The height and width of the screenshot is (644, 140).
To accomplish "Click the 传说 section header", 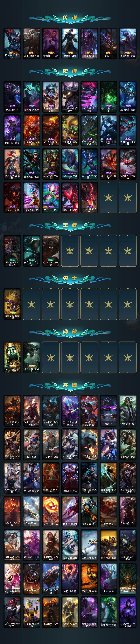I will (x=70, y=18).
